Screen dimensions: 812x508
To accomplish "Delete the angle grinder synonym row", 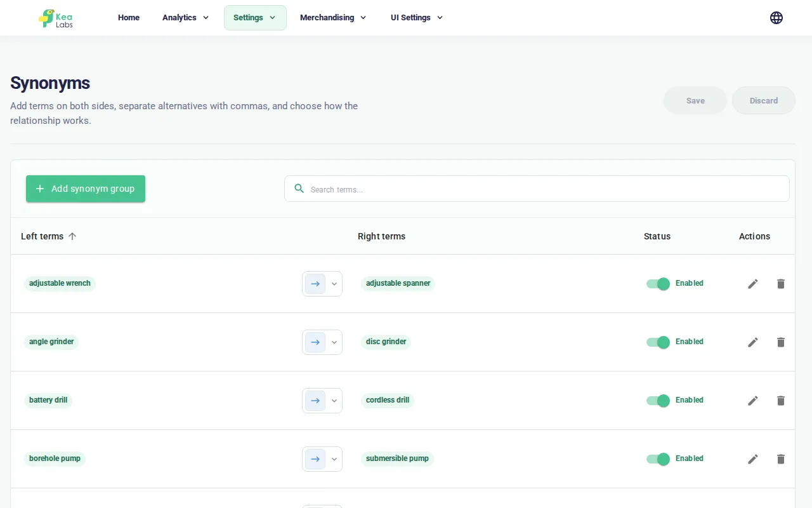I will click(x=781, y=342).
